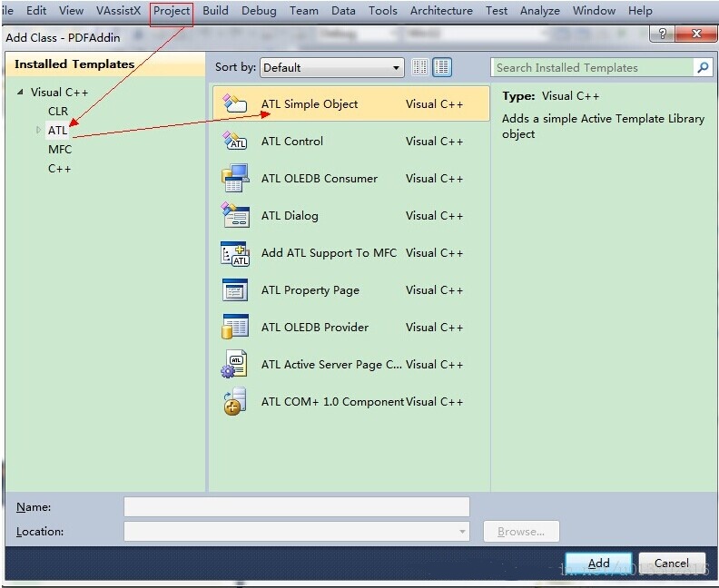This screenshot has width=719, height=588.
Task: Expand the ATL tree node arrow
Action: coord(38,130)
